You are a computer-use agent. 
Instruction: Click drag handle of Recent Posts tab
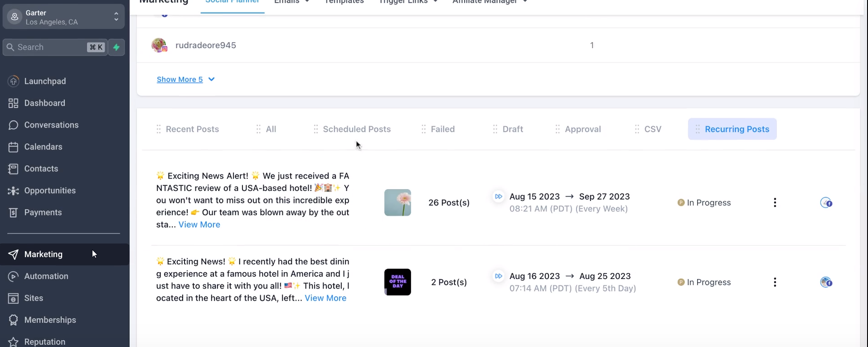(159, 129)
